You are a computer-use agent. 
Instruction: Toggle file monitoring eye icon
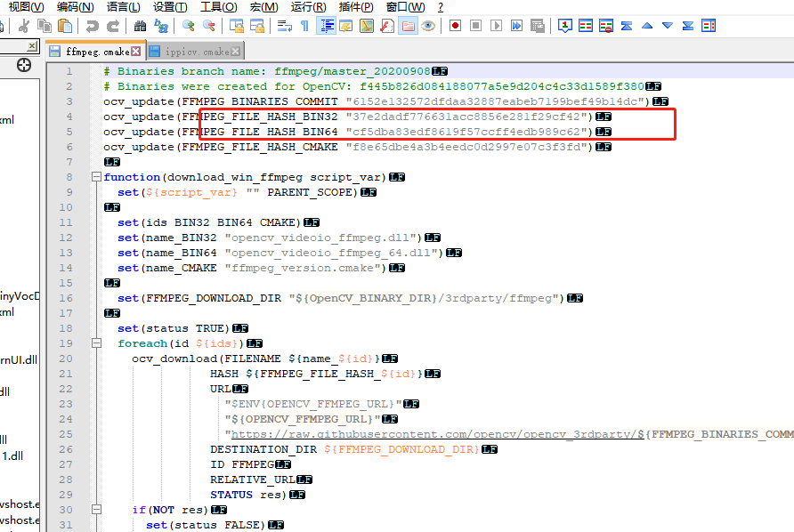click(428, 26)
